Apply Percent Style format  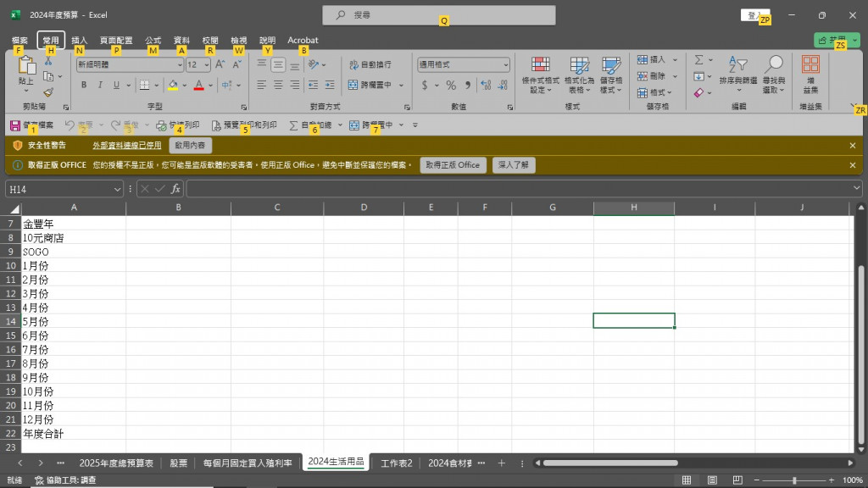(451, 86)
